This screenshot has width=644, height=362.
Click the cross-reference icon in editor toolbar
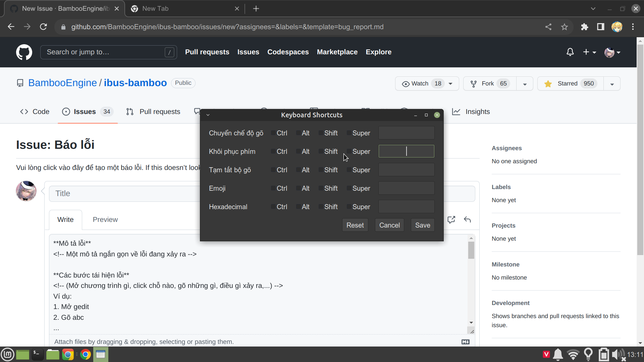click(x=451, y=220)
